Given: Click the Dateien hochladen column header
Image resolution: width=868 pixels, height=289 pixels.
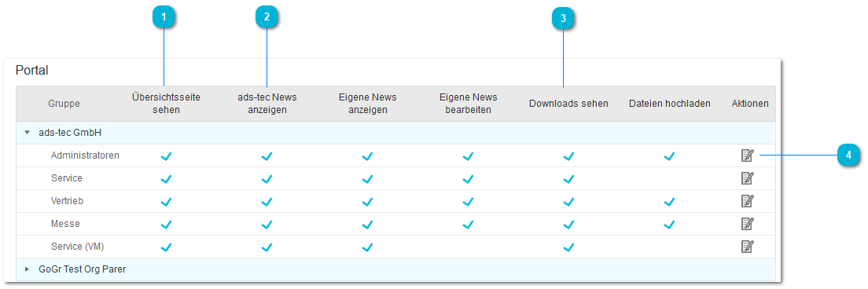Looking at the screenshot, I should click(669, 104).
